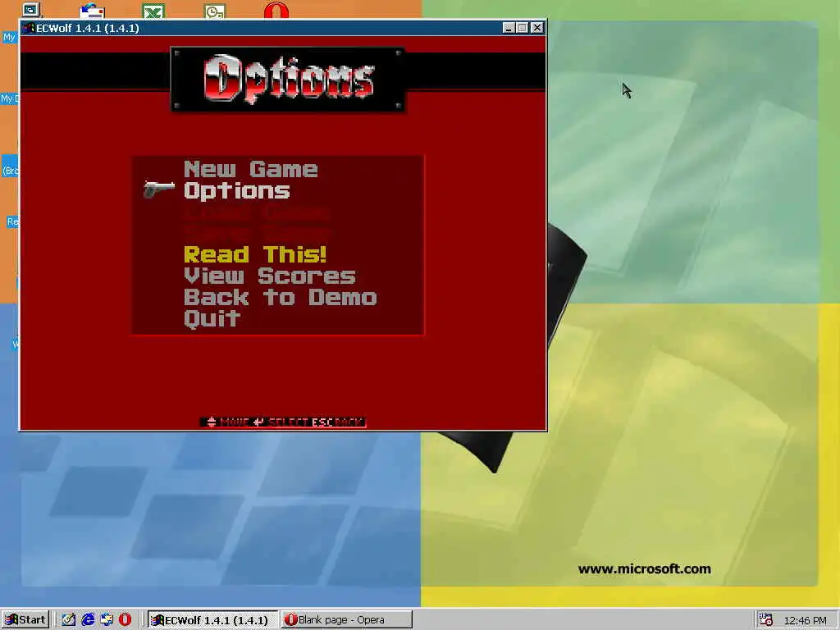Click the Quick Launch icon left of Opera

[107, 620]
